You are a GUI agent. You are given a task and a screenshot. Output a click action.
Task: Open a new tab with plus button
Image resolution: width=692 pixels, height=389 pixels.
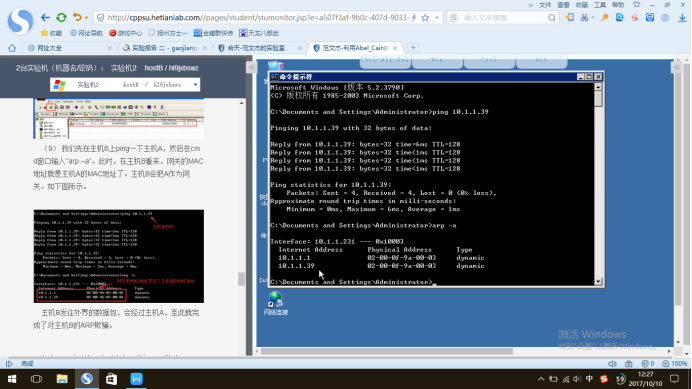pyautogui.click(x=413, y=48)
